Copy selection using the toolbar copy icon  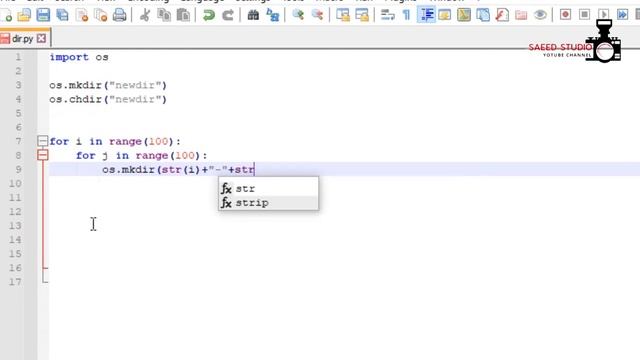(x=164, y=15)
